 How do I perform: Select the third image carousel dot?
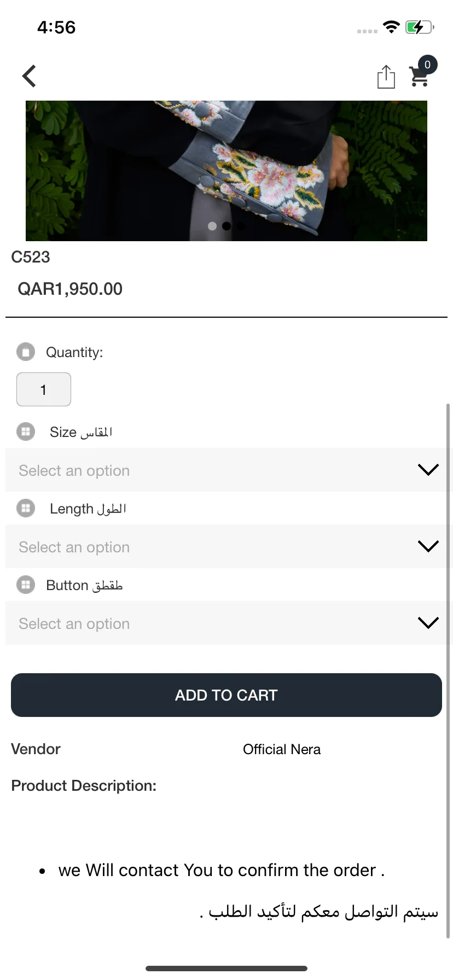pos(241,226)
